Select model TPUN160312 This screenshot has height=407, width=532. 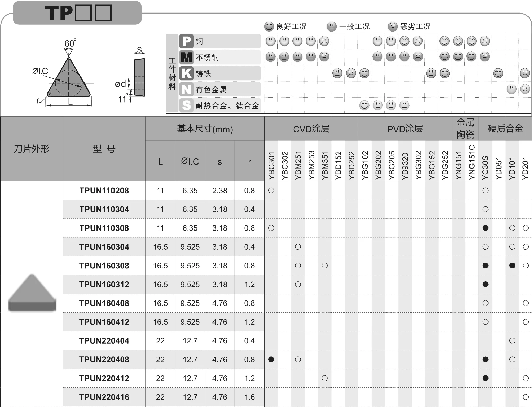click(x=104, y=285)
